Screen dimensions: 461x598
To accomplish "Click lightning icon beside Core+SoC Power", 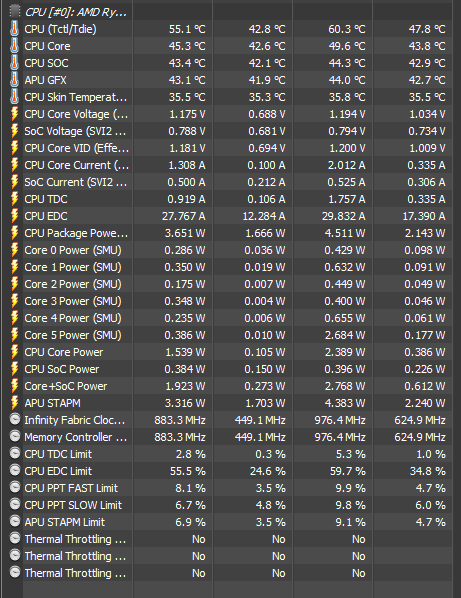I will coord(14,386).
